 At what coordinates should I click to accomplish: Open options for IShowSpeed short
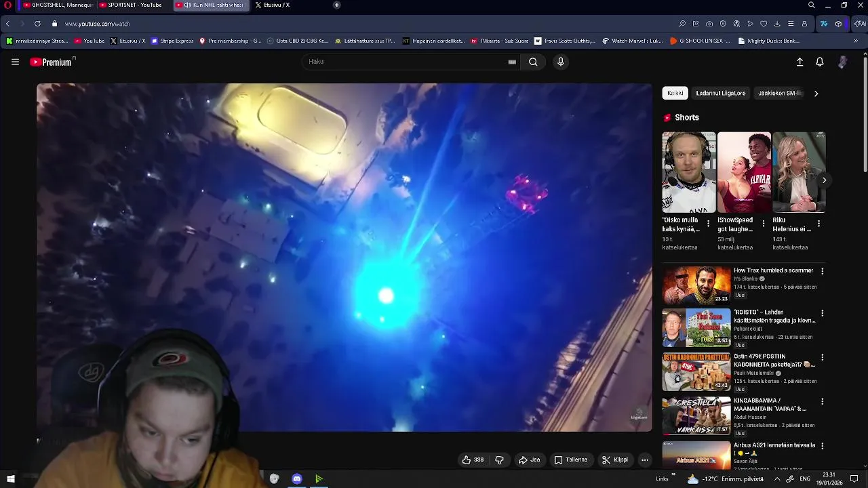coord(764,223)
